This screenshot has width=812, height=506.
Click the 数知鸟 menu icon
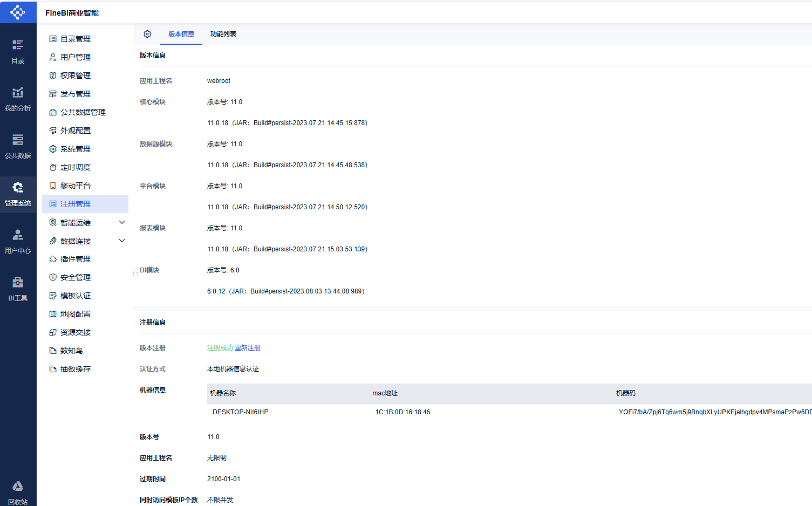(53, 351)
